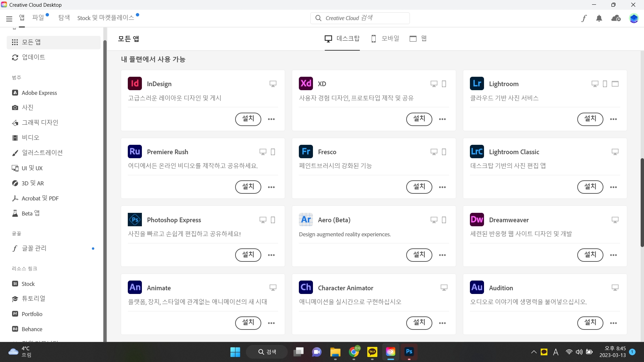Switch to the 웹 tab

click(x=418, y=39)
